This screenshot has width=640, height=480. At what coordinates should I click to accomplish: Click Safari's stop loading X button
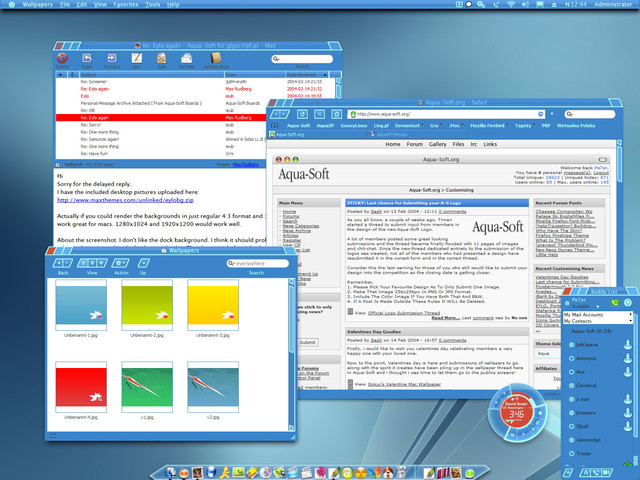(319, 115)
